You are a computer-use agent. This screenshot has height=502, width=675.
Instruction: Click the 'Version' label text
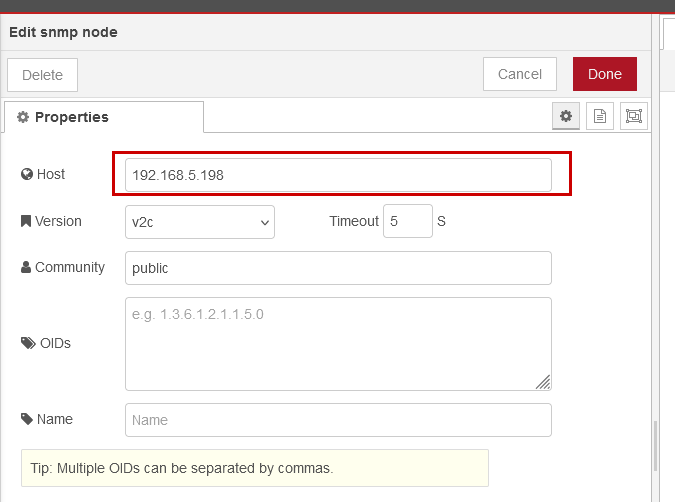coord(58,221)
